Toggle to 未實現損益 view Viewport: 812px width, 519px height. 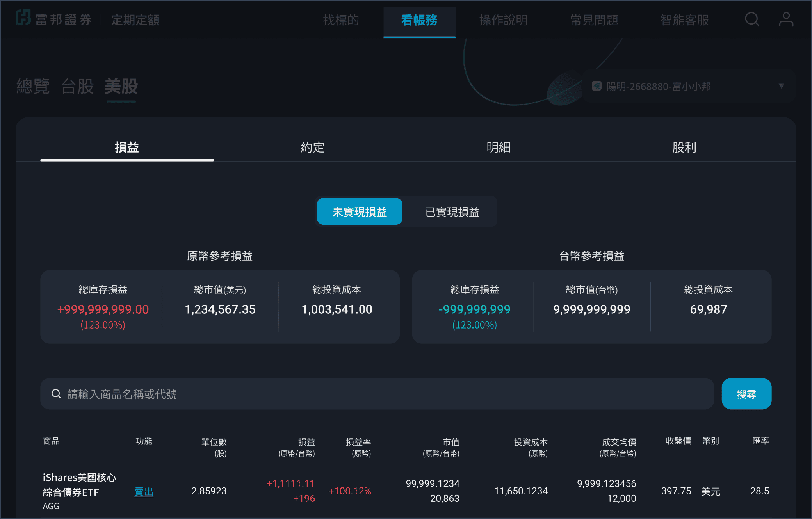pos(359,212)
